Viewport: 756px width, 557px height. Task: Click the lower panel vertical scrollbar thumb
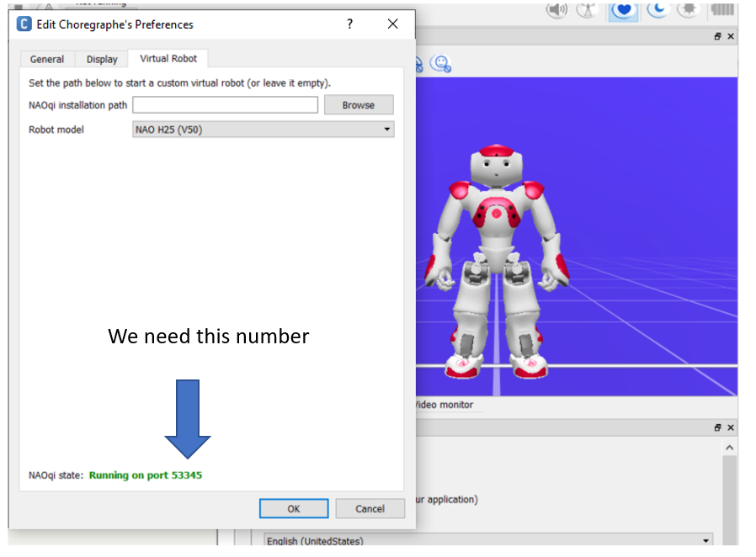pyautogui.click(x=730, y=499)
